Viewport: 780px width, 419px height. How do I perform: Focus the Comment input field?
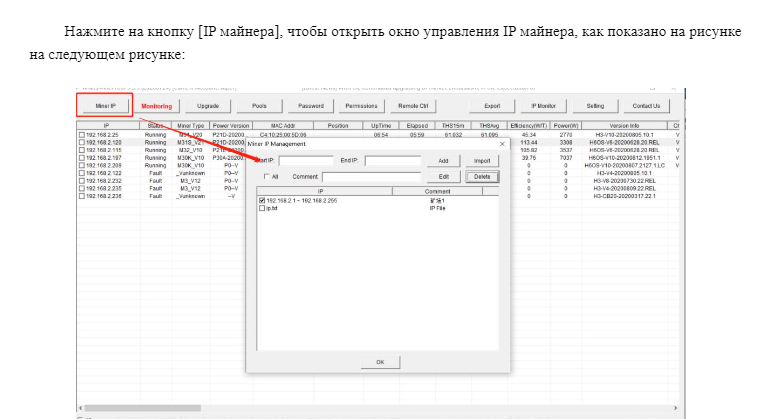click(x=371, y=177)
